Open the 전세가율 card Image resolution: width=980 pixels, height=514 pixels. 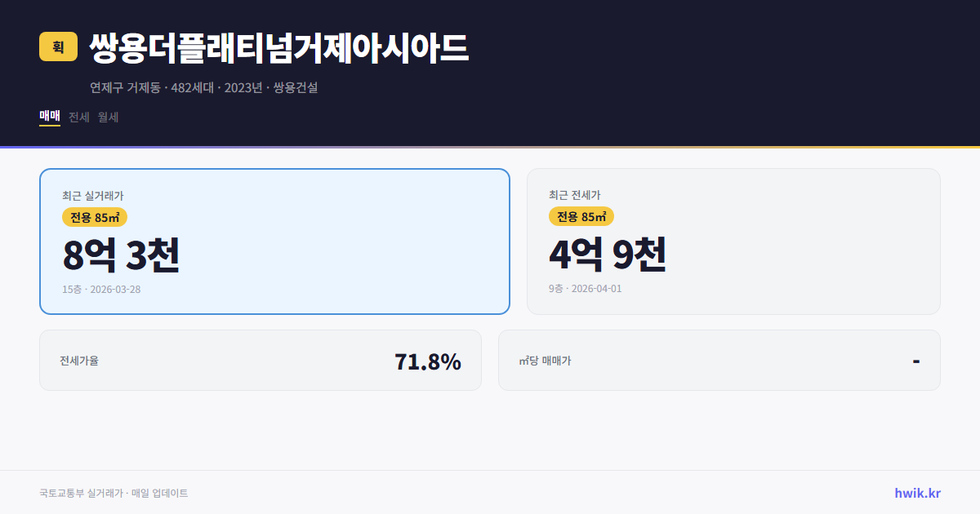[261, 360]
